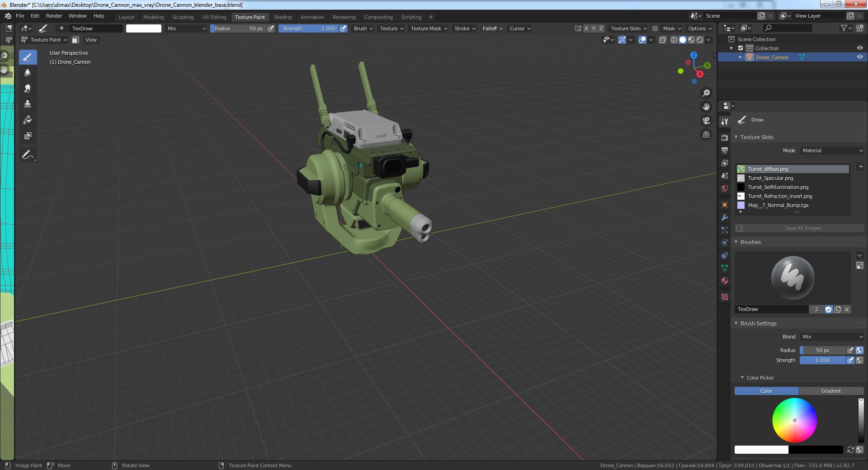Toggle radius pen pressure in header
Image resolution: width=868 pixels, height=470 pixels.
271,28
